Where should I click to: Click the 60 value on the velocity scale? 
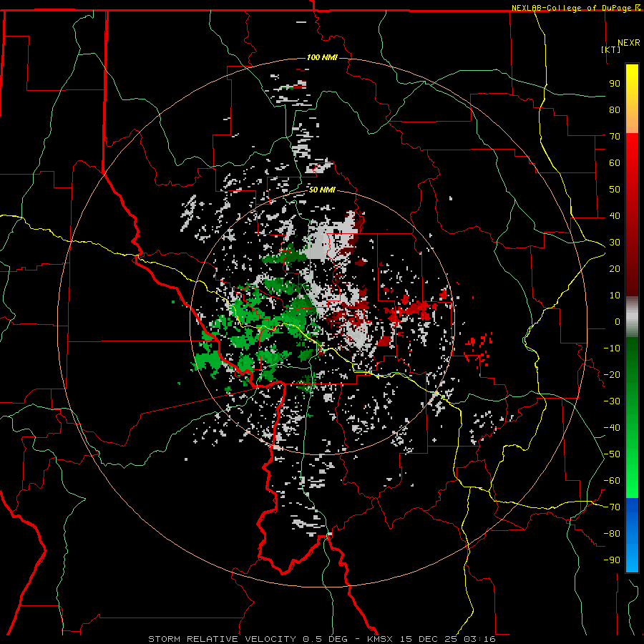coord(615,162)
